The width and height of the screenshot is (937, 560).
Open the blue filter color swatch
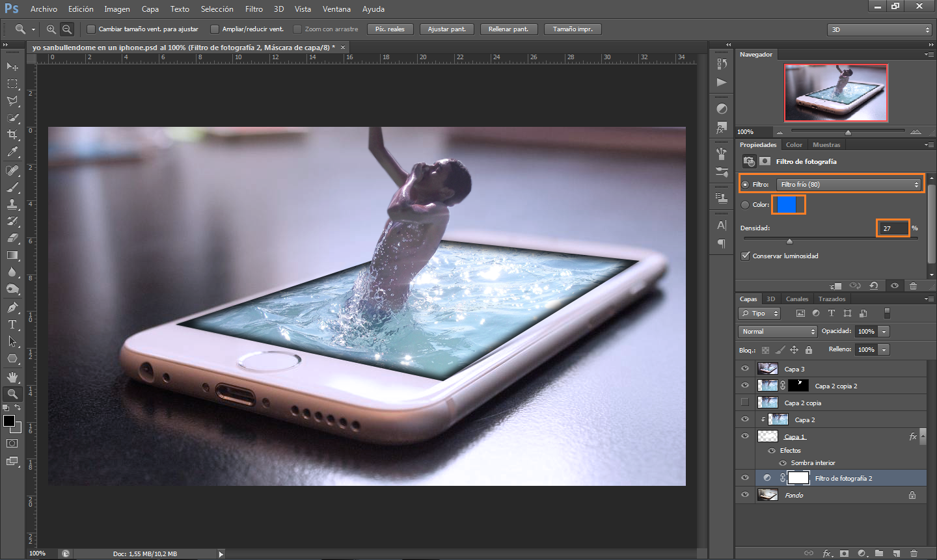(788, 205)
